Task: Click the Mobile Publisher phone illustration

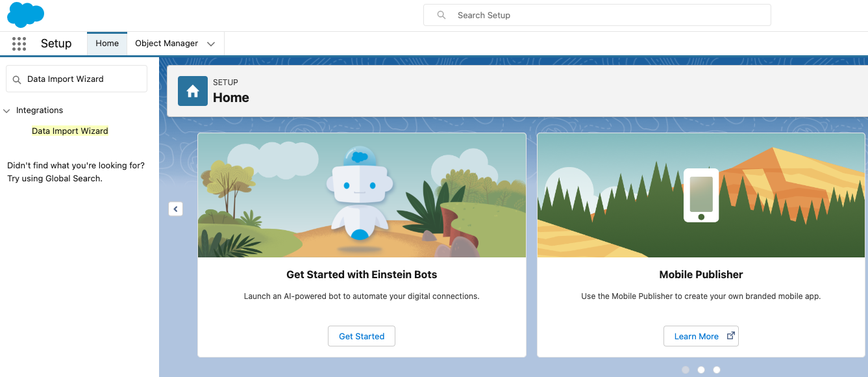Action: click(701, 195)
